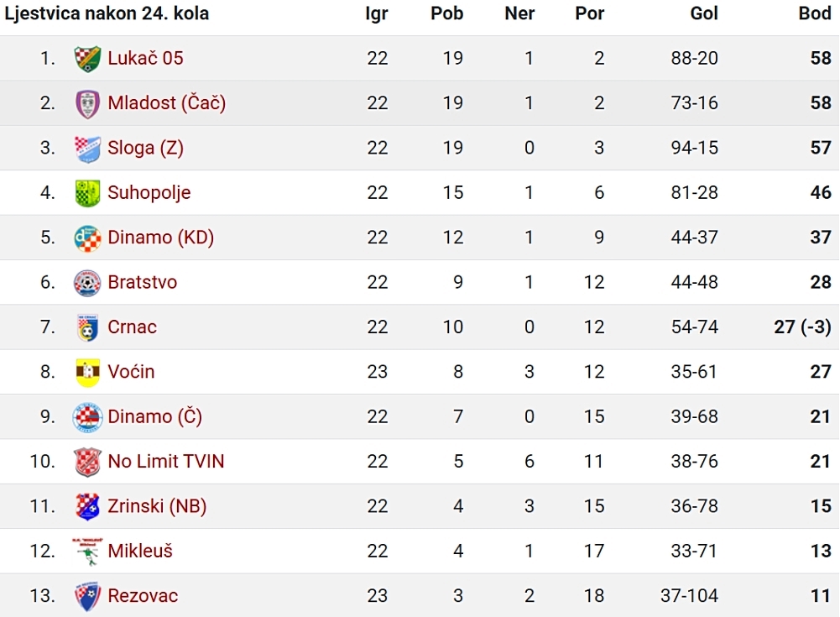Click the Pob column header
The width and height of the screenshot is (840, 617).
(446, 13)
